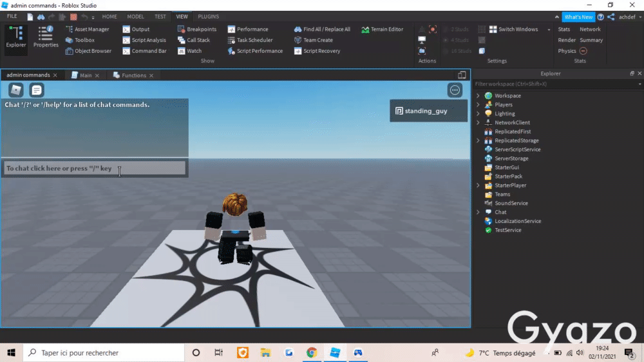This screenshot has width=644, height=362.
Task: Open the Watch window
Action: click(189, 51)
